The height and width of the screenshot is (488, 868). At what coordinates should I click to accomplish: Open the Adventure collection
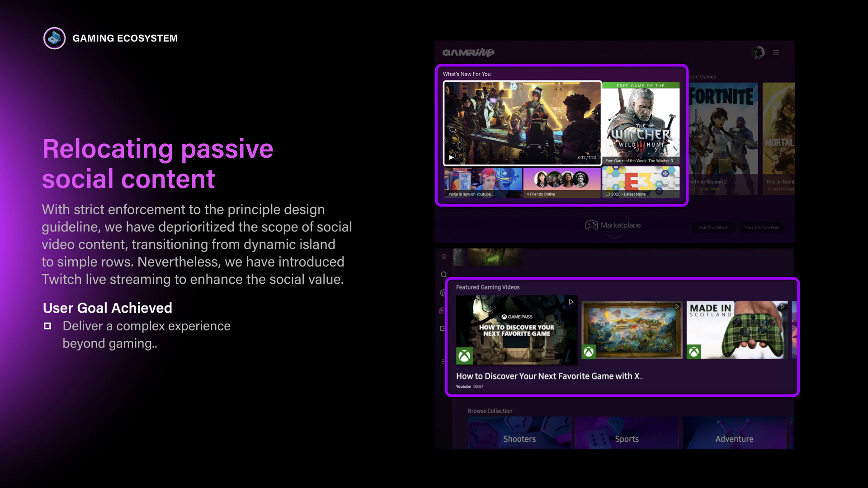734,433
